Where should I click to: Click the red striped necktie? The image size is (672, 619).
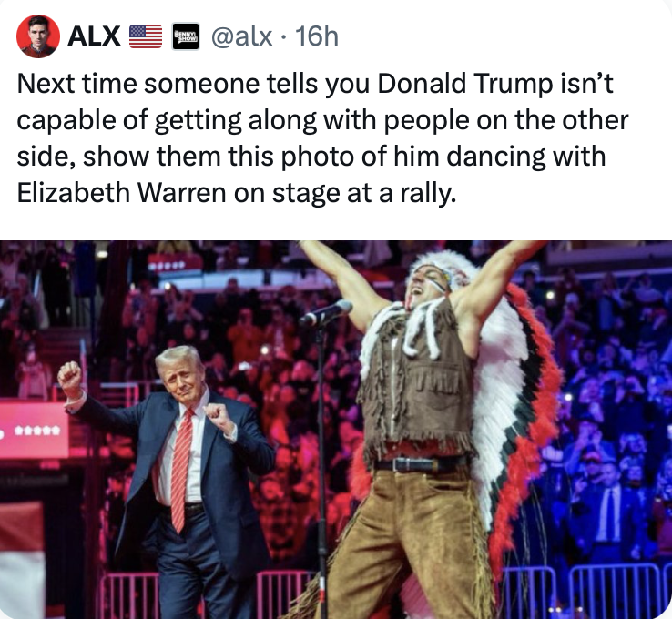[181, 469]
